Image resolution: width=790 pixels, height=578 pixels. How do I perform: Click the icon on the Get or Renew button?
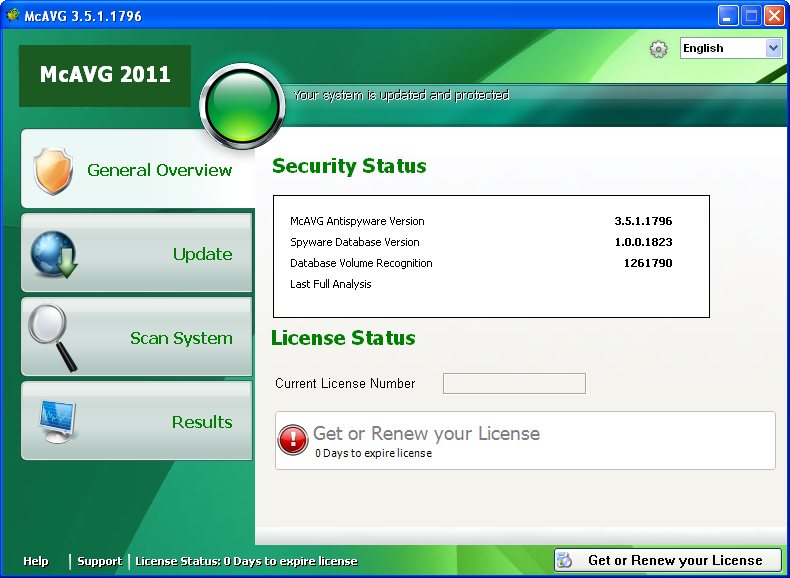point(566,560)
